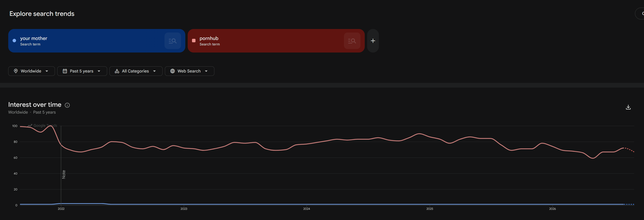This screenshot has height=220, width=644.
Task: Click the 60 y-axis label
Action: pos(15,158)
